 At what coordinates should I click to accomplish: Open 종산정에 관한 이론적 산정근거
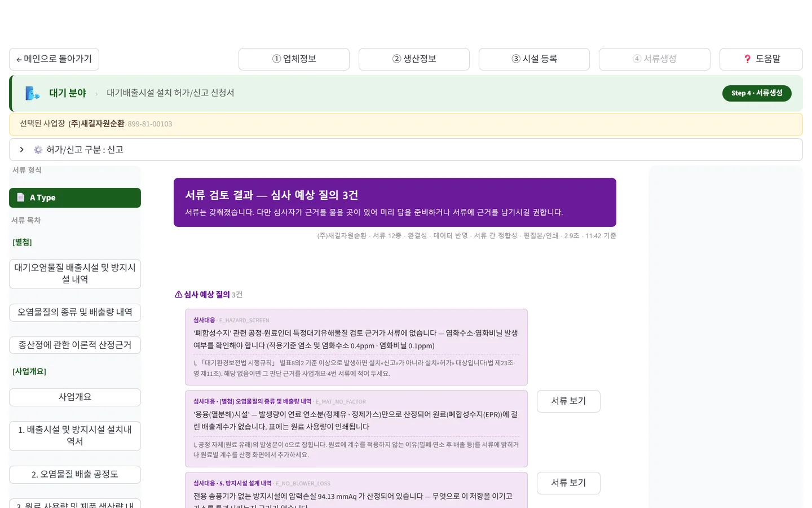[x=75, y=345]
